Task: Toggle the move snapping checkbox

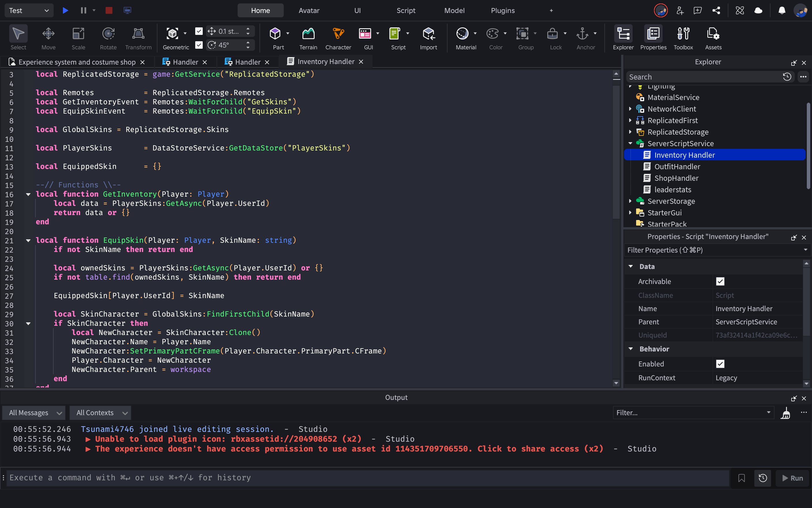Action: tap(199, 31)
